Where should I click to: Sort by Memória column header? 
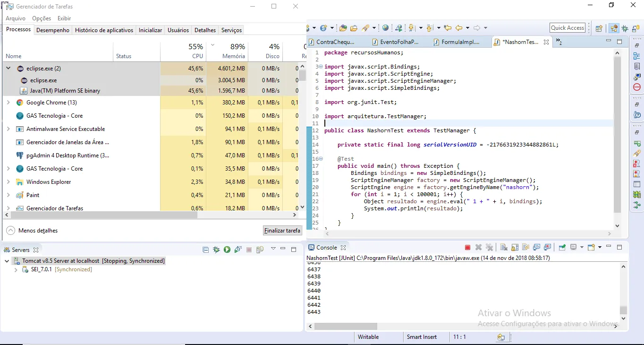(227, 51)
